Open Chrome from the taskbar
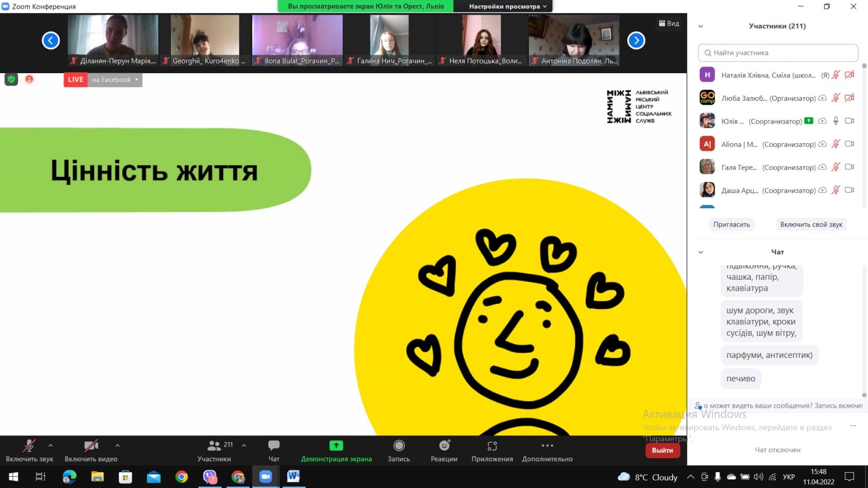The height and width of the screenshot is (488, 868). pos(182,477)
